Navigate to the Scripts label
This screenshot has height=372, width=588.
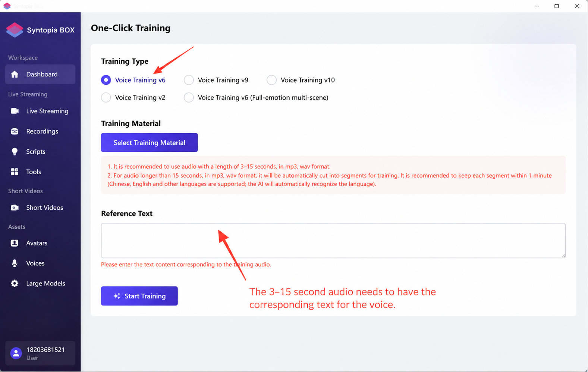coord(36,151)
